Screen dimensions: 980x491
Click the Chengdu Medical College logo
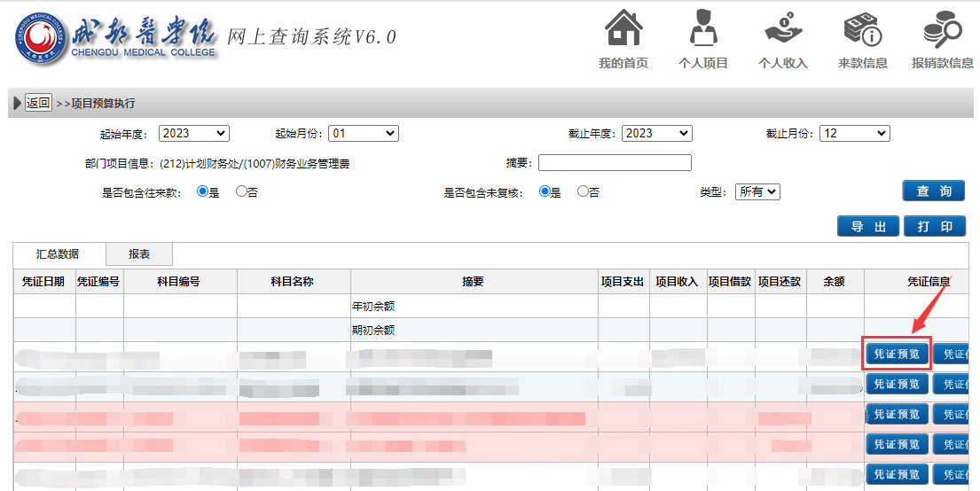pyautogui.click(x=38, y=36)
